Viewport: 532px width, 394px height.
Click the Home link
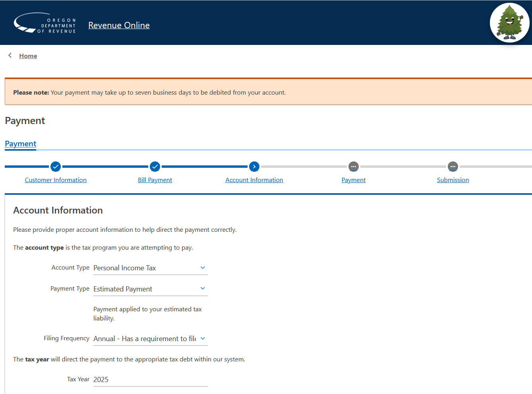pyautogui.click(x=28, y=56)
